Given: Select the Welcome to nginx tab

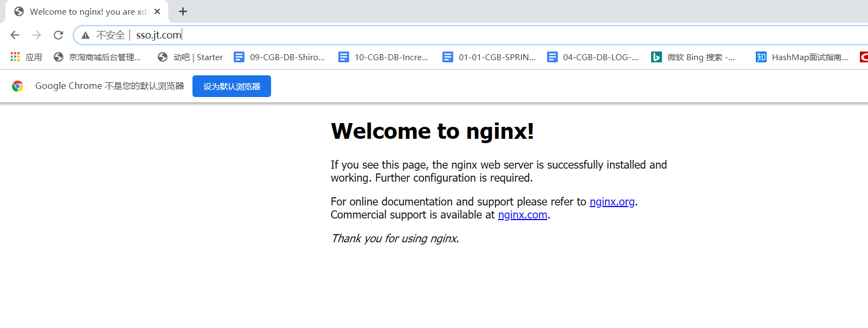Looking at the screenshot, I should (87, 11).
